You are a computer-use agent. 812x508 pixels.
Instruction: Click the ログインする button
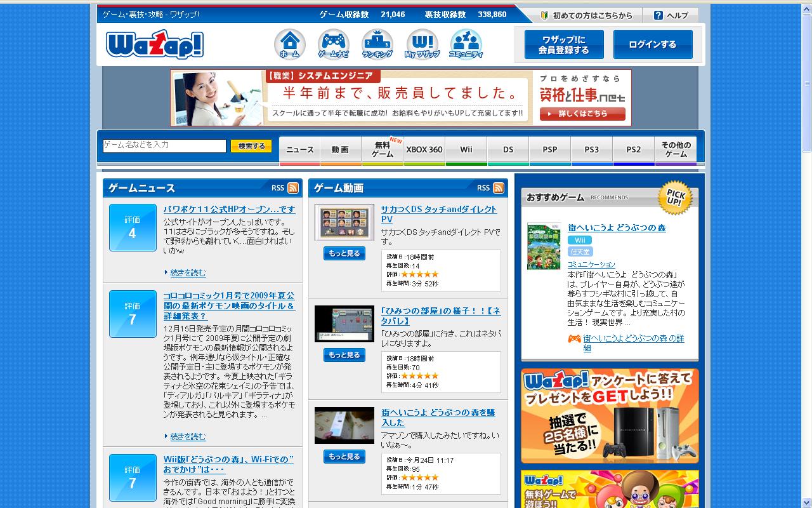(x=653, y=44)
